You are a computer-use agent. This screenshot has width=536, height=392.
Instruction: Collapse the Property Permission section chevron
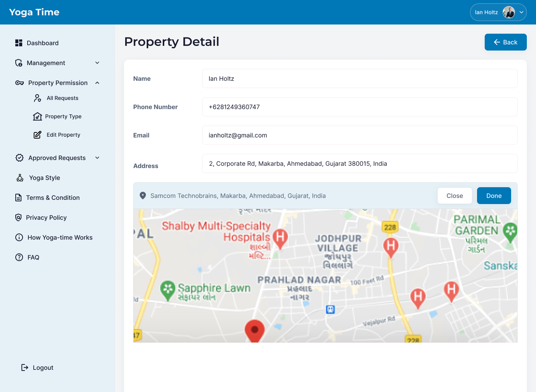coord(97,83)
